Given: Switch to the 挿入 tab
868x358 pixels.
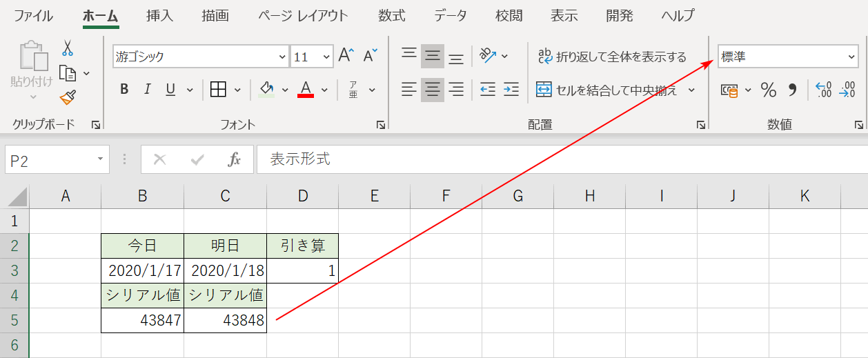Looking at the screenshot, I should 160,15.
